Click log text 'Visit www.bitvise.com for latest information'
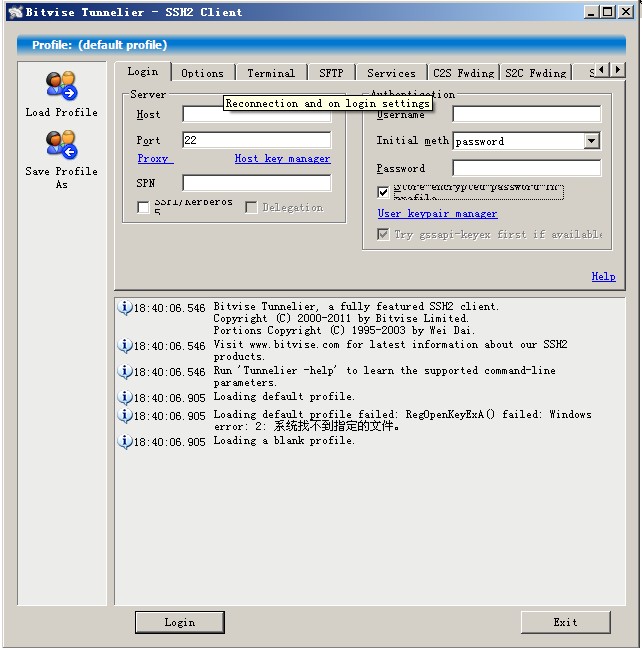Viewport: 642px width, 648px height. point(346,344)
